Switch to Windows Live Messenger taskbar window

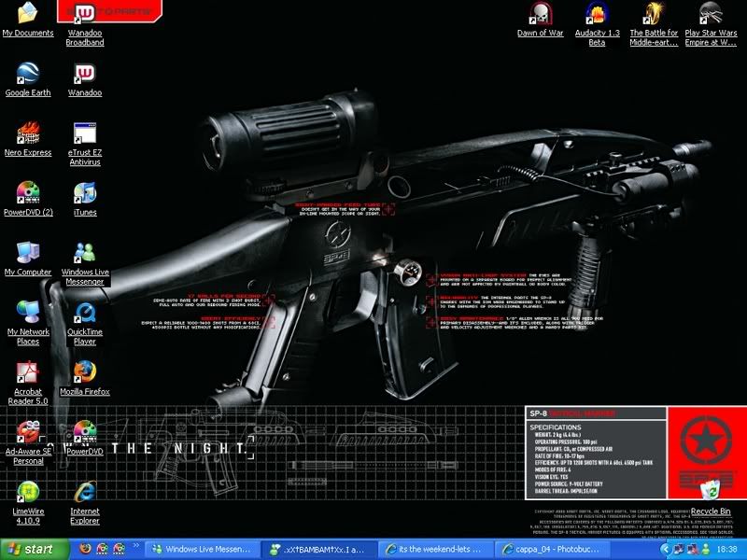coord(202,550)
